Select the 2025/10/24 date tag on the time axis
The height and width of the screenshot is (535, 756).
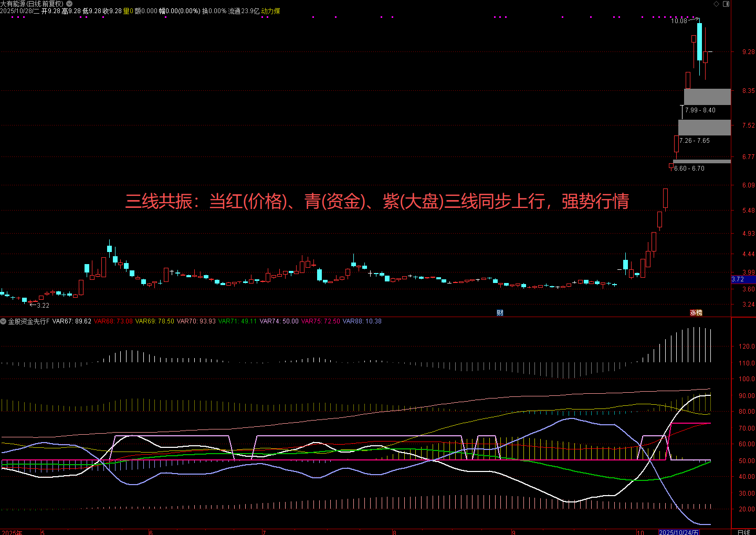click(679, 532)
